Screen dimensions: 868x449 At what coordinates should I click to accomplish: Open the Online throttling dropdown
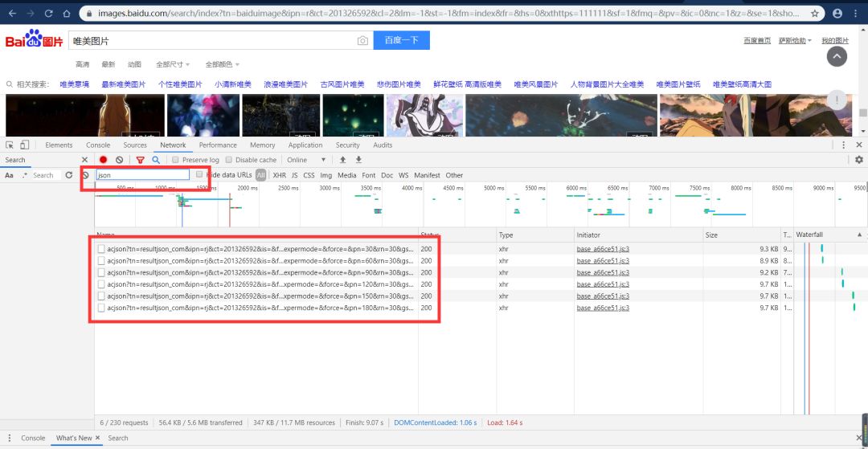[306, 160]
